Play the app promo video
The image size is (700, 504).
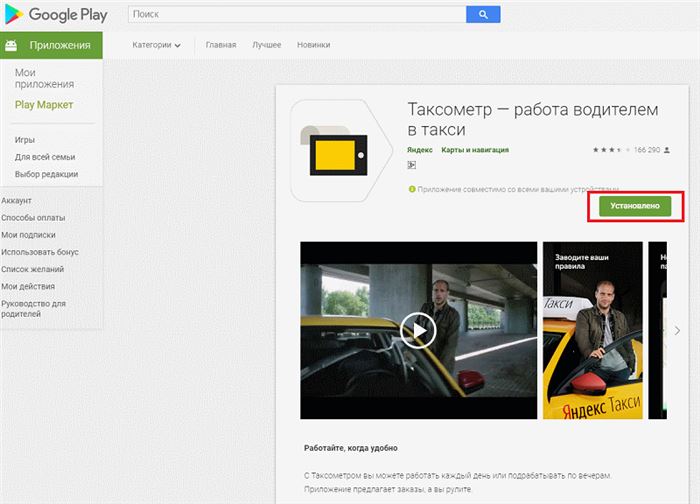point(418,330)
